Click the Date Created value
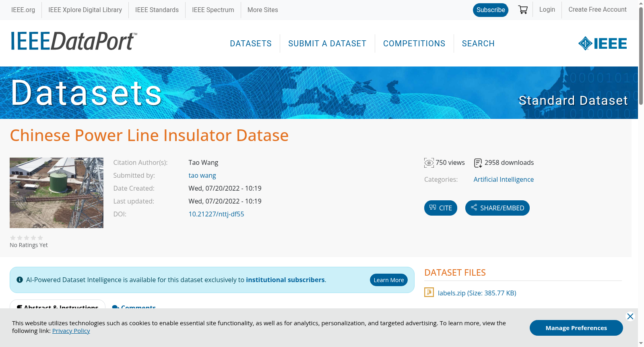The width and height of the screenshot is (644, 347). (x=225, y=189)
